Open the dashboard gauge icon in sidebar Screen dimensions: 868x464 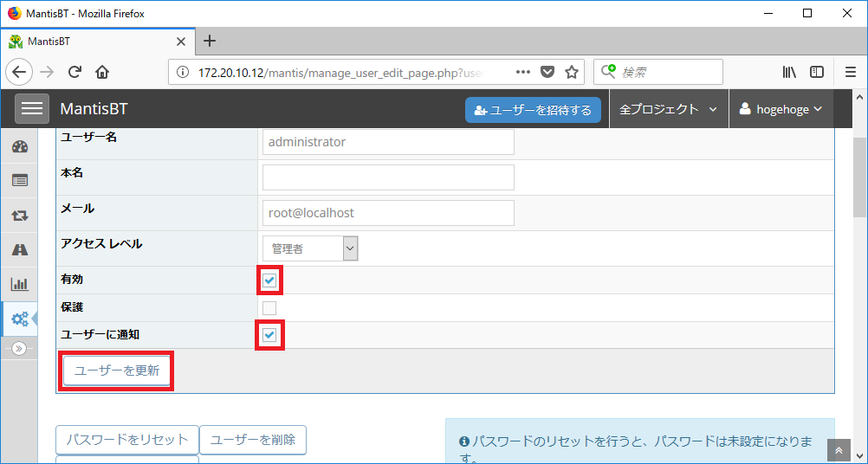click(x=19, y=146)
